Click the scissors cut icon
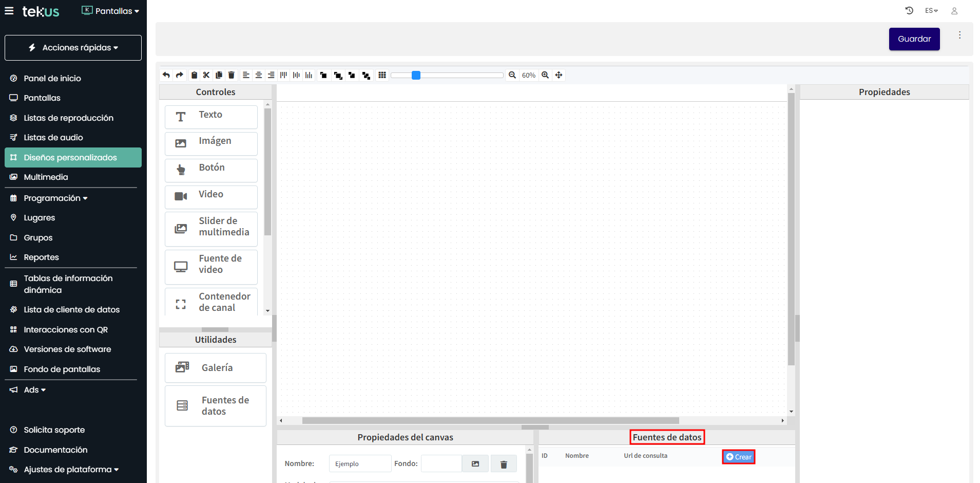980x483 pixels. click(206, 75)
